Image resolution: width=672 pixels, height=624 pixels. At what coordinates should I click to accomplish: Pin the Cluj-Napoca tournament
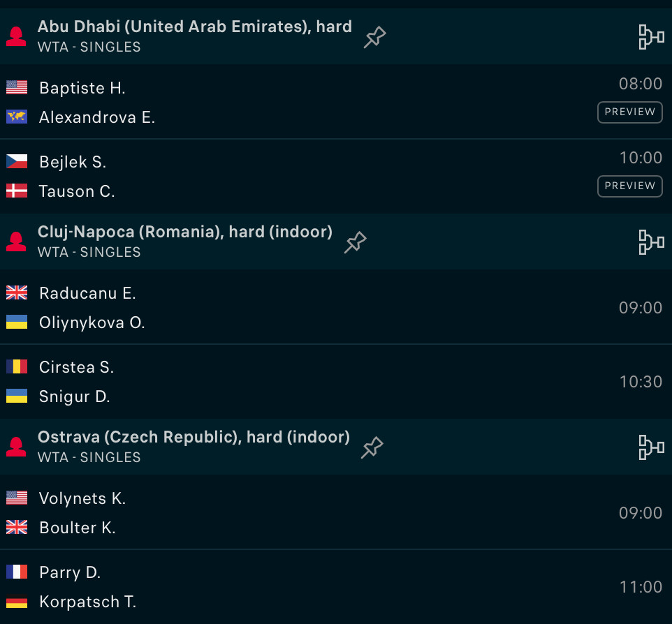[x=356, y=242]
